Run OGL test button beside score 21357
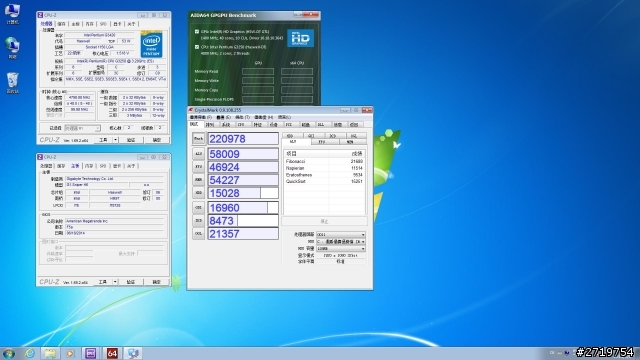Viewport: 640px width, 360px height. (x=198, y=234)
